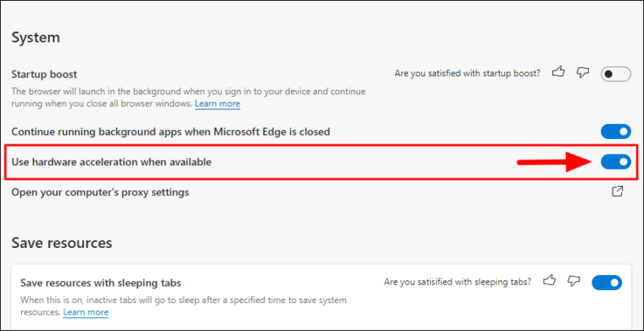The width and height of the screenshot is (644, 331).
Task: Click the 'Are you satisified with sleeping tabs?' text
Action: [457, 282]
